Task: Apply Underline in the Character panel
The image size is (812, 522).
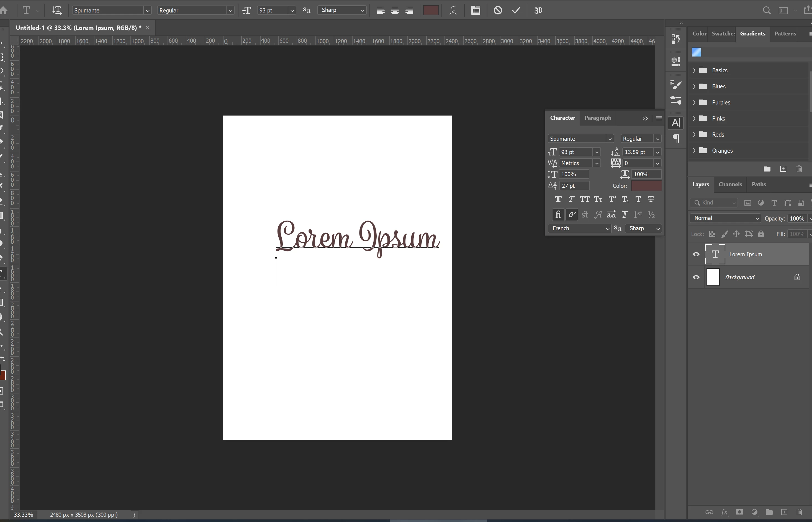Action: [x=638, y=199]
